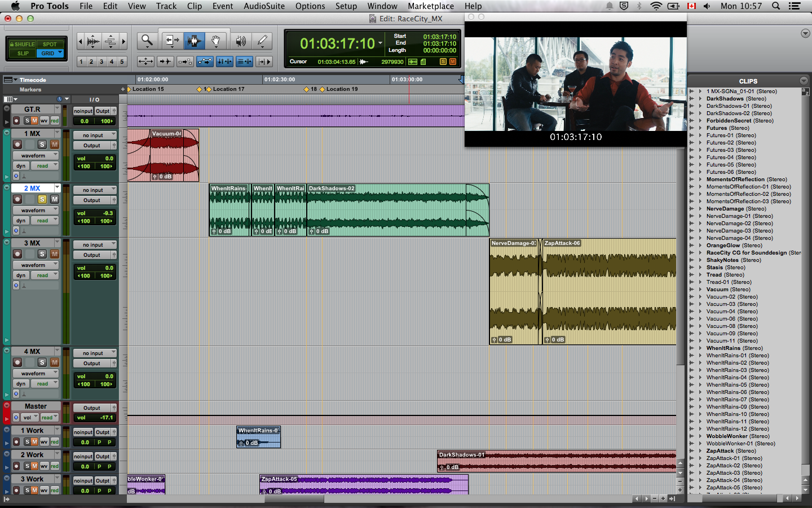This screenshot has width=812, height=508.
Task: Open the 1 MX track view 'waveform' dropdown
Action: (x=37, y=156)
